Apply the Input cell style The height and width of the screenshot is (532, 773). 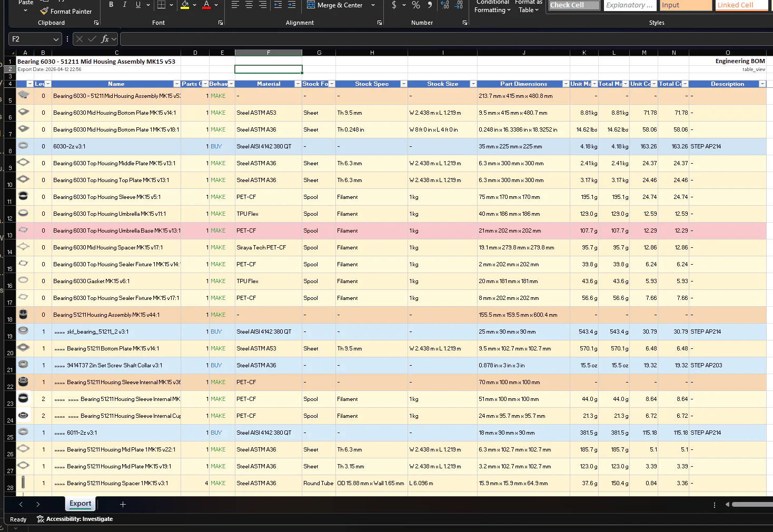pyautogui.click(x=686, y=5)
